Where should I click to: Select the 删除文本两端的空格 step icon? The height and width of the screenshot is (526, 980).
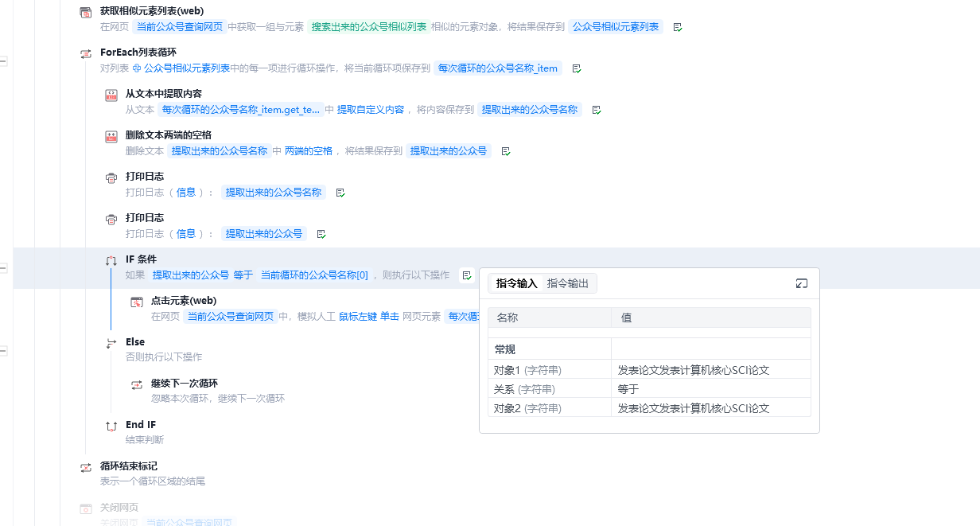point(111,136)
